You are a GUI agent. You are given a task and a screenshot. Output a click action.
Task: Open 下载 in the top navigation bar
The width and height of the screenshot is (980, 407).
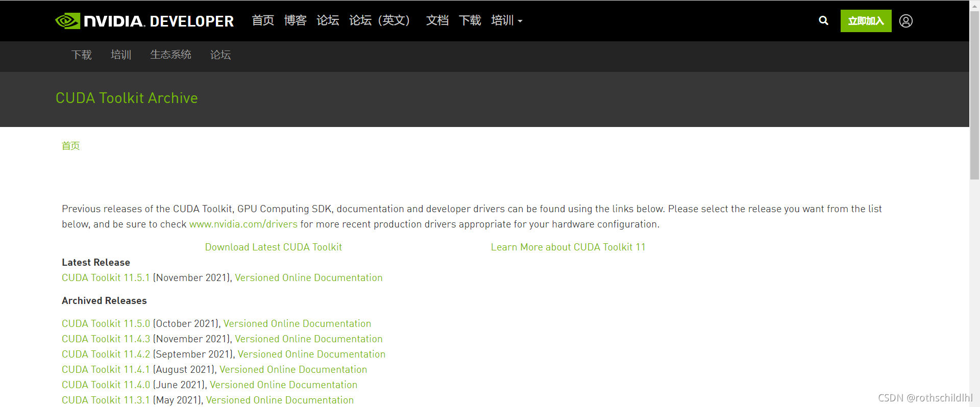[x=470, y=20]
